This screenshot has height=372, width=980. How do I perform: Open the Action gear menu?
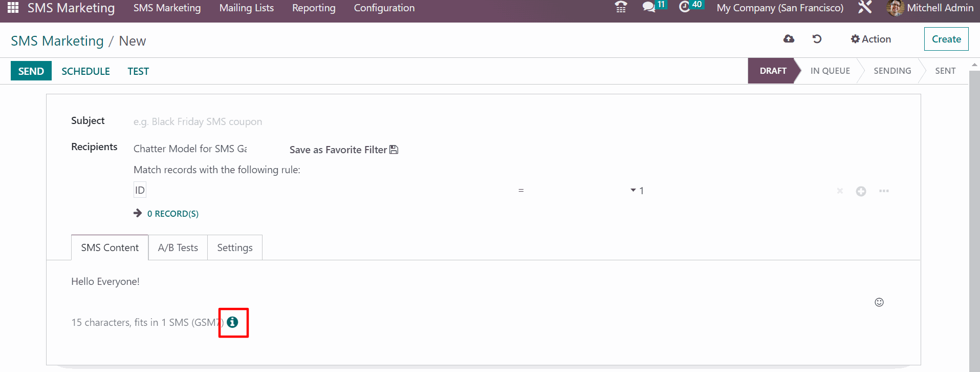click(870, 39)
